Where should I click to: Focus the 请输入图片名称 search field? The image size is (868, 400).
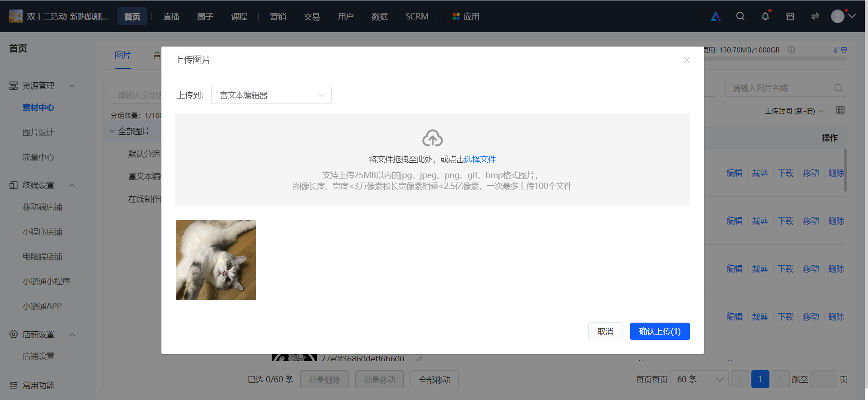click(x=786, y=88)
